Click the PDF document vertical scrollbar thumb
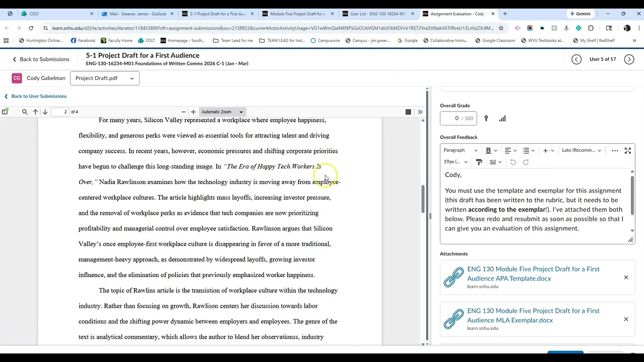 423,199
